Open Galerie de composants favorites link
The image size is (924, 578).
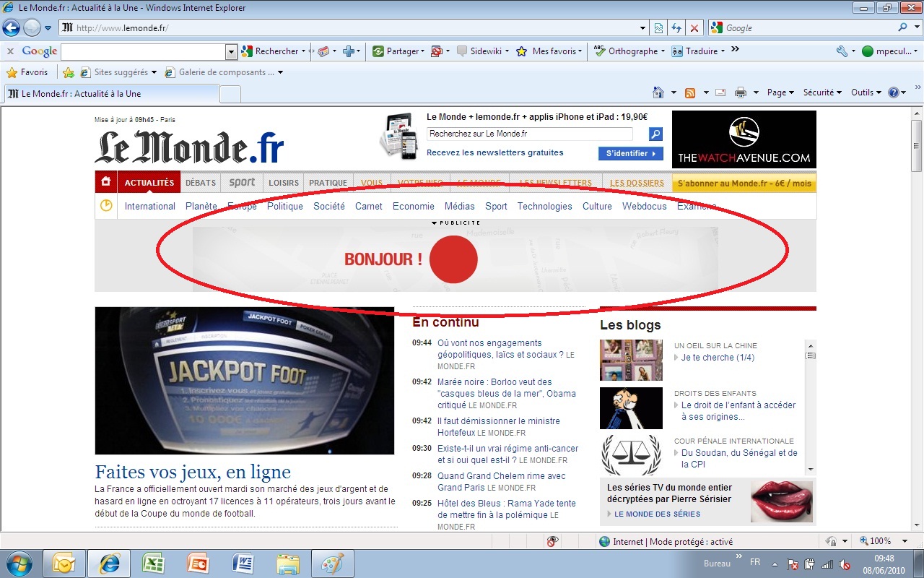(224, 72)
